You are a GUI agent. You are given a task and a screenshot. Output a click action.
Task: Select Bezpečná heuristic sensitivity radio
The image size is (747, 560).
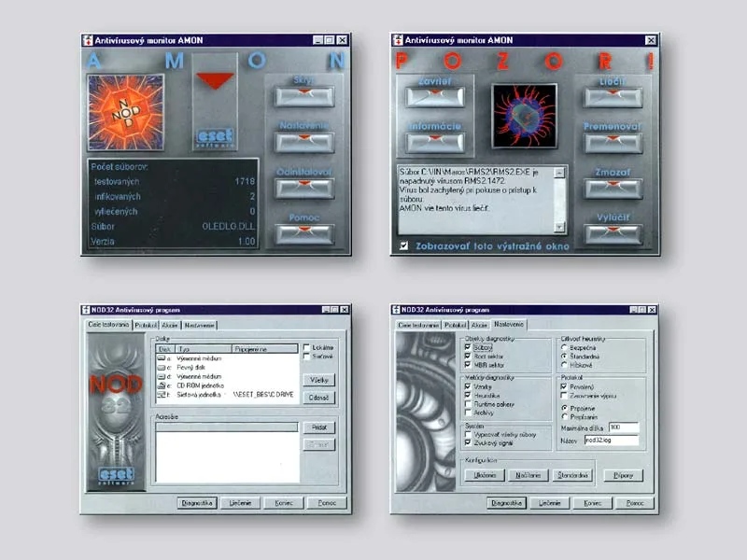[564, 347]
